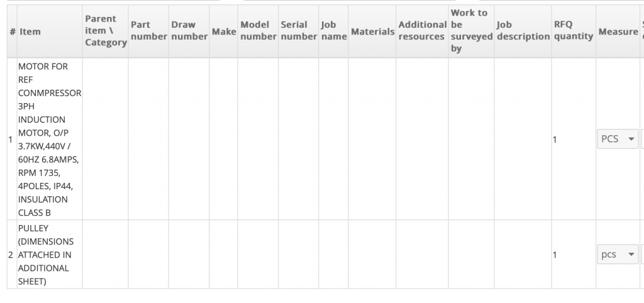644x303 pixels.
Task: Select the pulley item description cell
Action: tap(46, 255)
